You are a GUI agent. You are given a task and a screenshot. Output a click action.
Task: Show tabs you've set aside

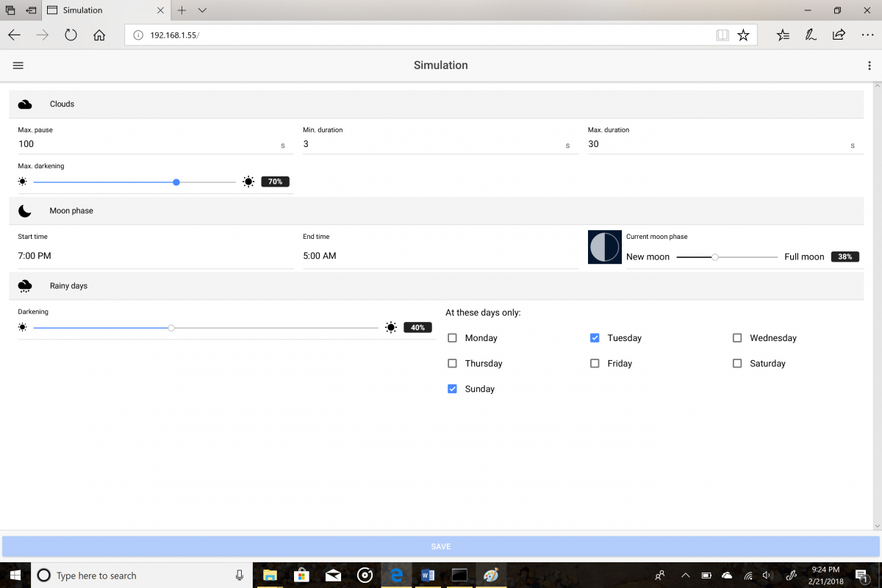[10, 10]
